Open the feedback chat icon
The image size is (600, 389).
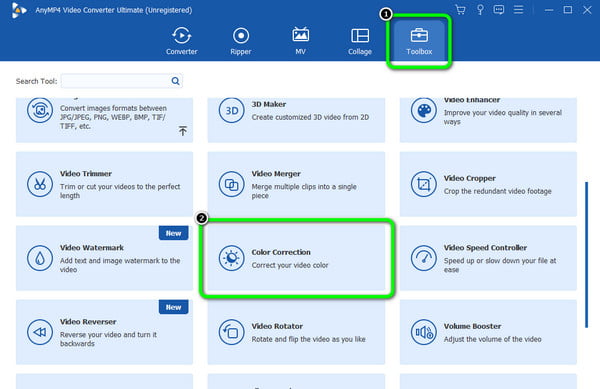pyautogui.click(x=499, y=10)
